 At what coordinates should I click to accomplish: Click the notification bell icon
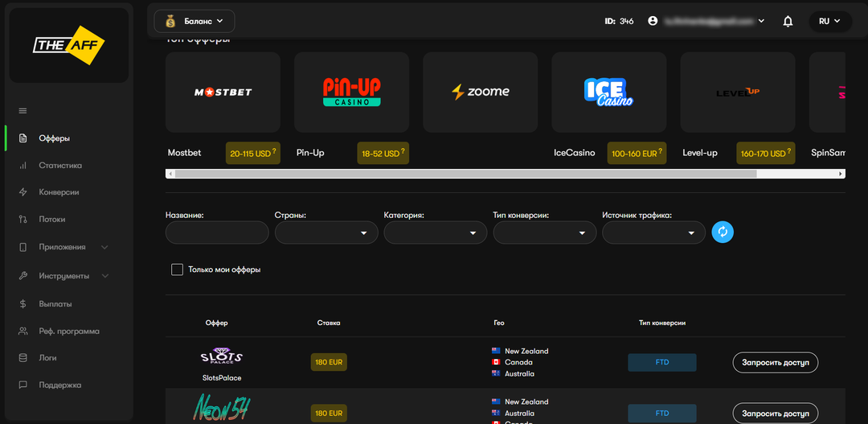tap(788, 21)
